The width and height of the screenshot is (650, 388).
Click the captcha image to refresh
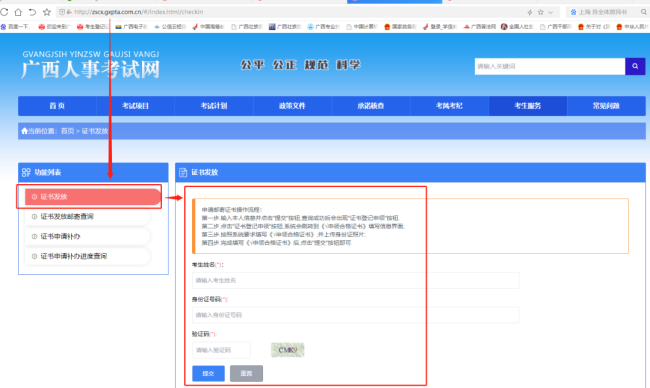click(288, 350)
